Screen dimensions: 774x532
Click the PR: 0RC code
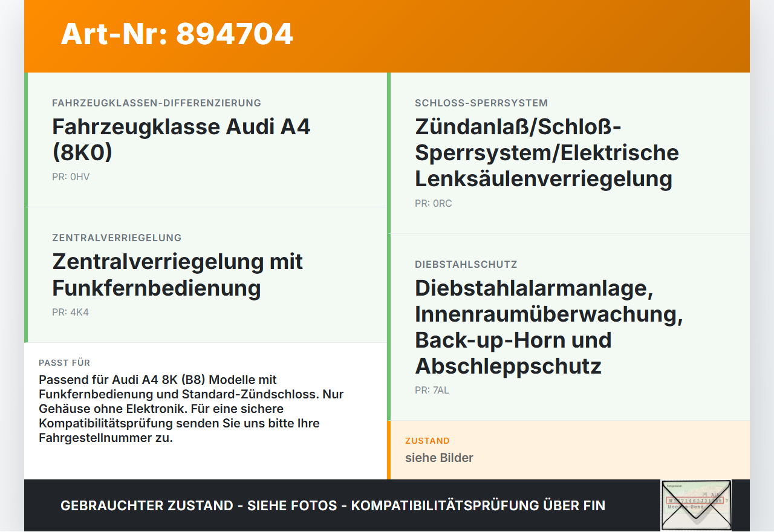click(434, 204)
